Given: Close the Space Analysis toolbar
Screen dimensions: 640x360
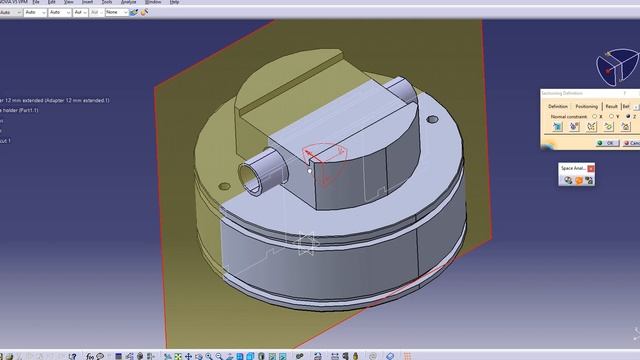Looking at the screenshot, I should pos(591,168).
